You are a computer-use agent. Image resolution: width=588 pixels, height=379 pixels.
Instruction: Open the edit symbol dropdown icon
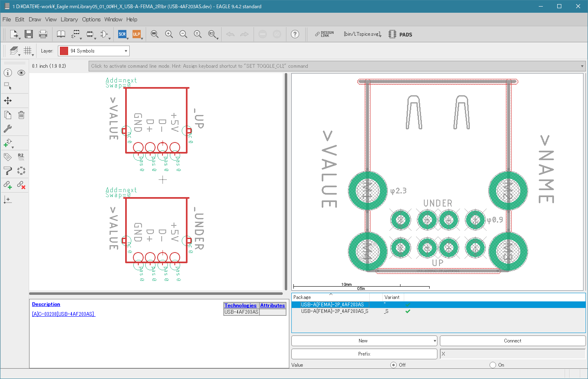pos(105,34)
